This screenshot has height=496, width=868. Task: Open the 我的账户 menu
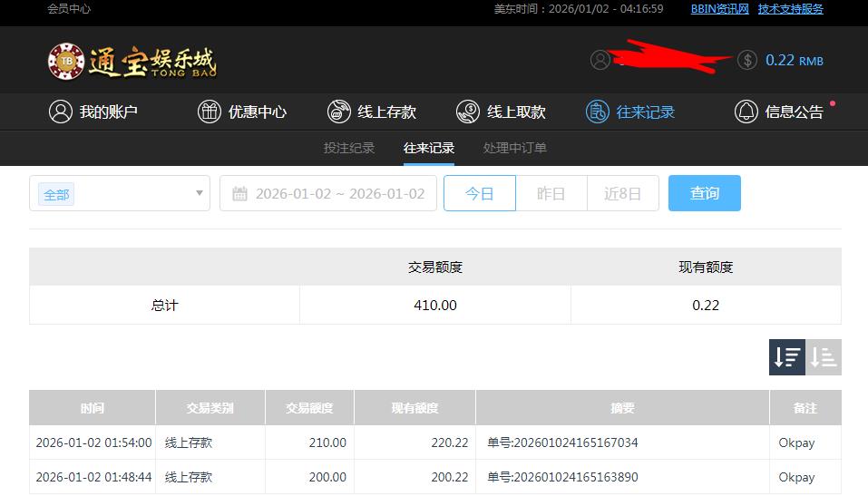click(93, 112)
